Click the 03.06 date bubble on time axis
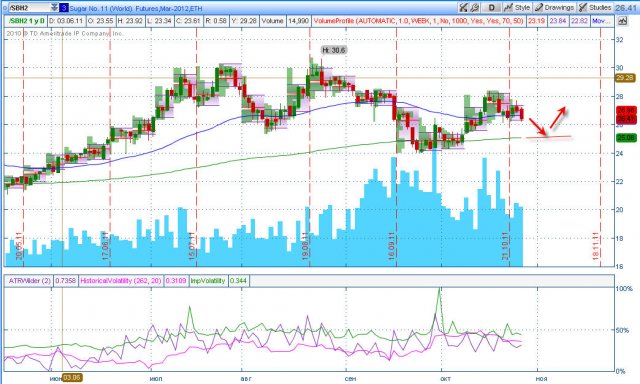Screen dimensions: 640x384 (x=72, y=378)
